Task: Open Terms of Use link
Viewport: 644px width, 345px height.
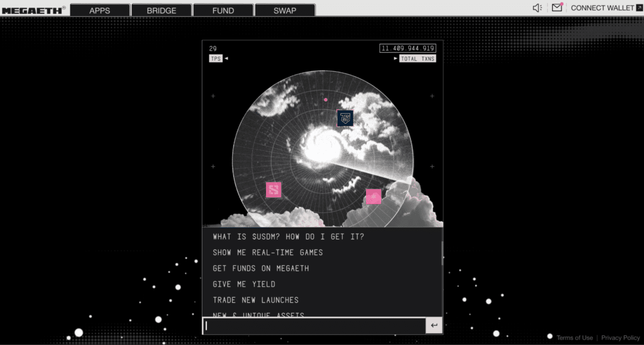Action: tap(575, 337)
